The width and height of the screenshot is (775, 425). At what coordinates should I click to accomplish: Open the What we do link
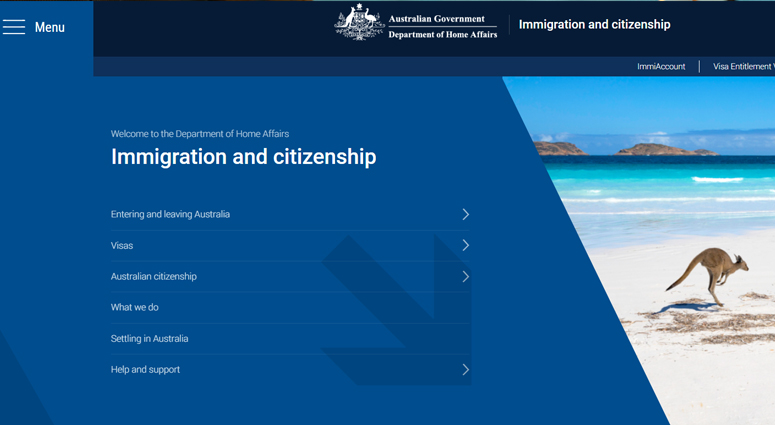coord(134,307)
